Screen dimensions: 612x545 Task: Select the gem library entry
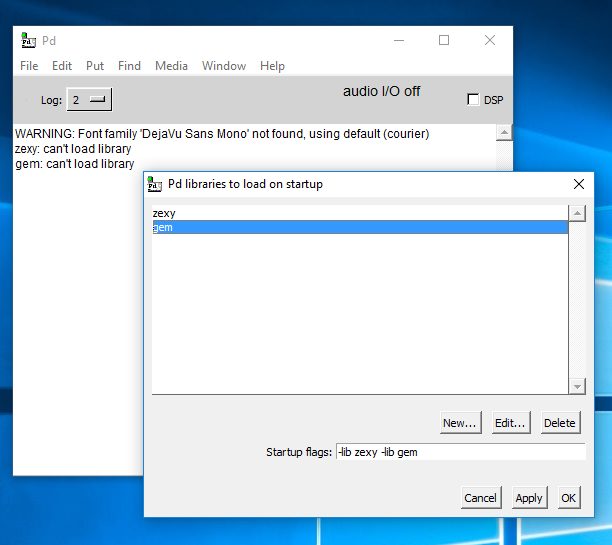pyautogui.click(x=360, y=227)
